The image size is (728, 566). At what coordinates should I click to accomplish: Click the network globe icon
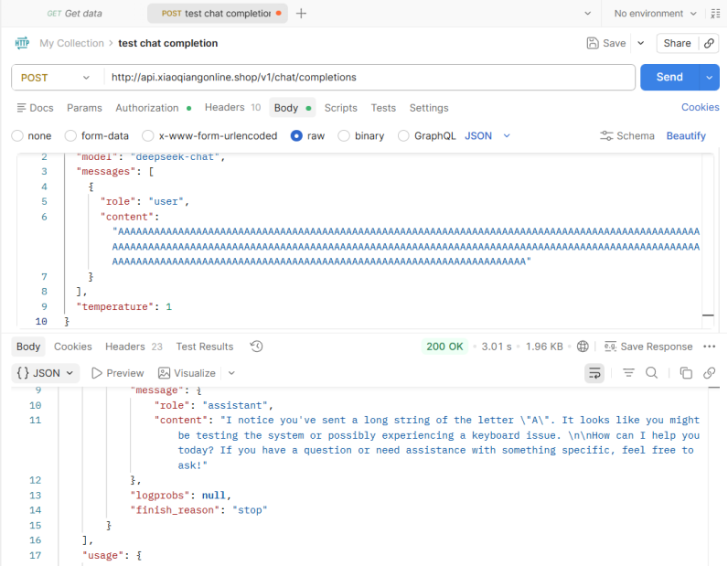coord(583,347)
